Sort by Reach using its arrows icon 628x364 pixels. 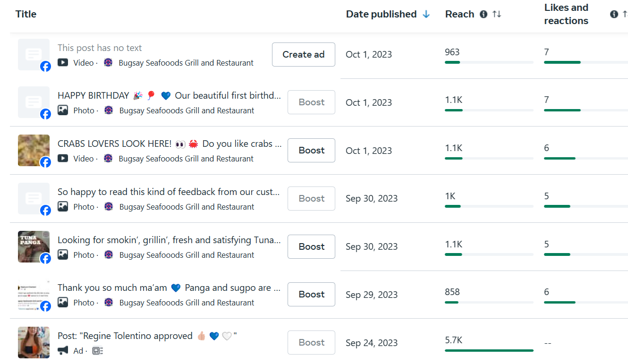pyautogui.click(x=497, y=14)
